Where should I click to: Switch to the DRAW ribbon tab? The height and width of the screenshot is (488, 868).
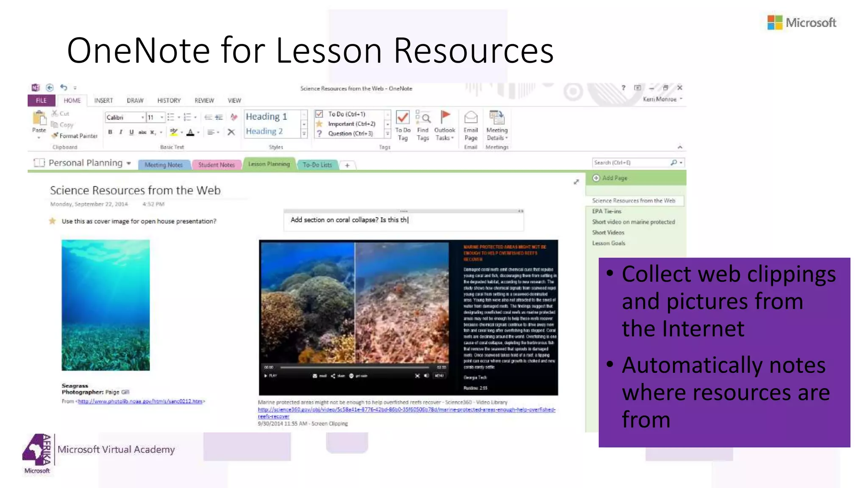(x=135, y=100)
